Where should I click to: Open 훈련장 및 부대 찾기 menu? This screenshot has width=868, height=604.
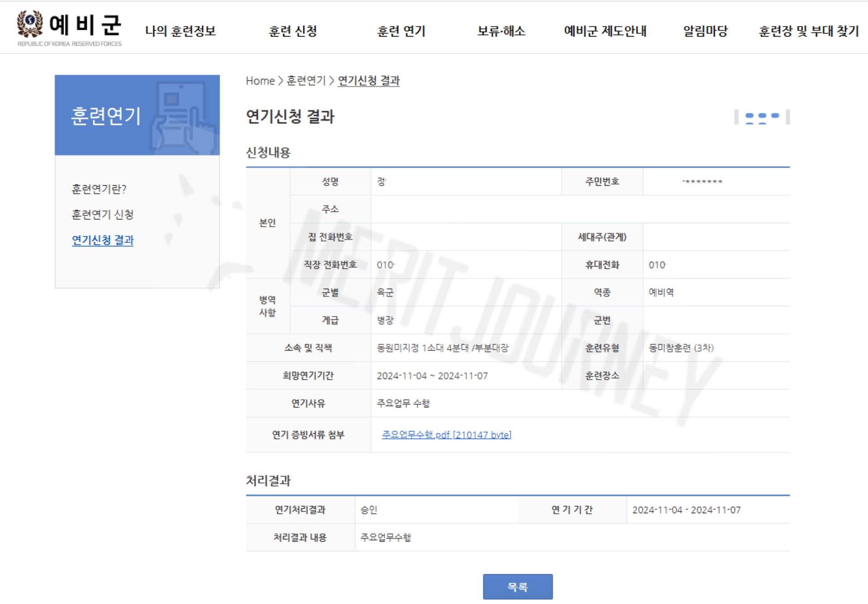(808, 31)
